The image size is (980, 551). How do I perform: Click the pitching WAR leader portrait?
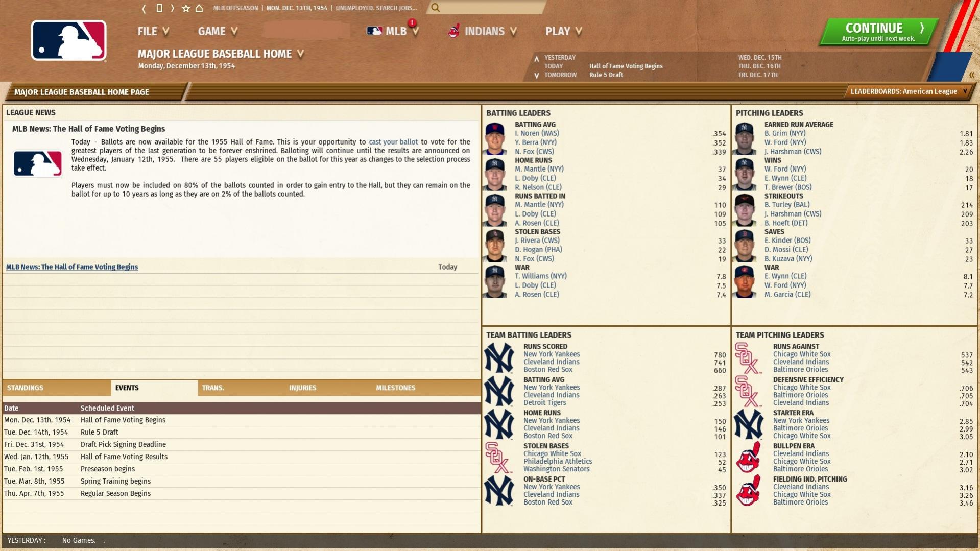[x=745, y=281]
